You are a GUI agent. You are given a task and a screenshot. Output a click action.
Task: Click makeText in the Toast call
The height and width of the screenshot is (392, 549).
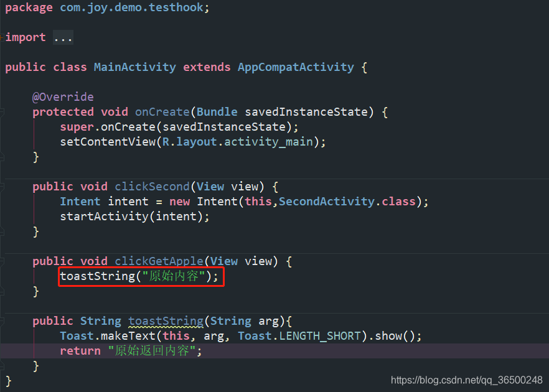(128, 336)
